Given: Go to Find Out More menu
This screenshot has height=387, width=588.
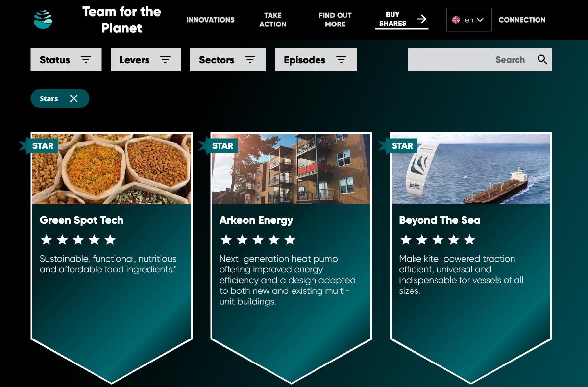Looking at the screenshot, I should [x=335, y=20].
